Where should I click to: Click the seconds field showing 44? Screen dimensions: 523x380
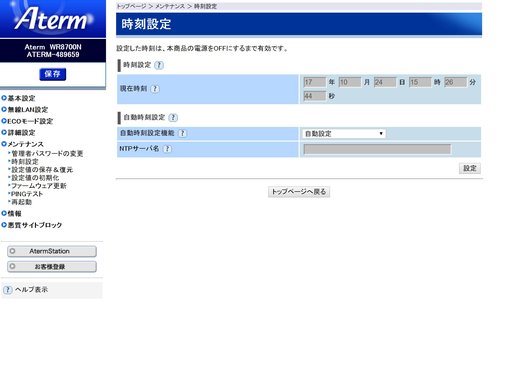(x=315, y=96)
